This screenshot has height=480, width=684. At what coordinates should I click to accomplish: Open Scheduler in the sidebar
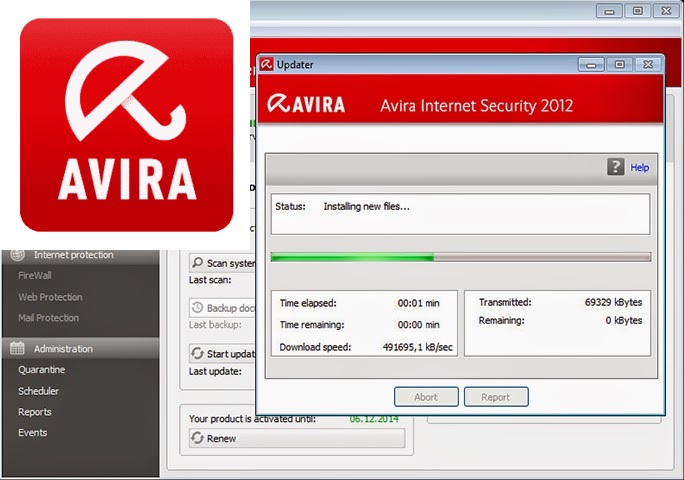pos(38,391)
